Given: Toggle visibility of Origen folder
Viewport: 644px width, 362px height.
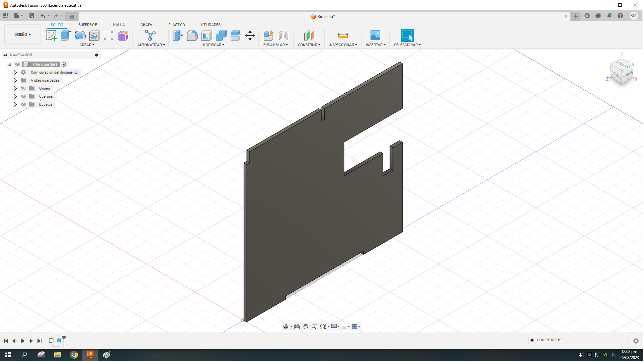Looking at the screenshot, I should 23,88.
